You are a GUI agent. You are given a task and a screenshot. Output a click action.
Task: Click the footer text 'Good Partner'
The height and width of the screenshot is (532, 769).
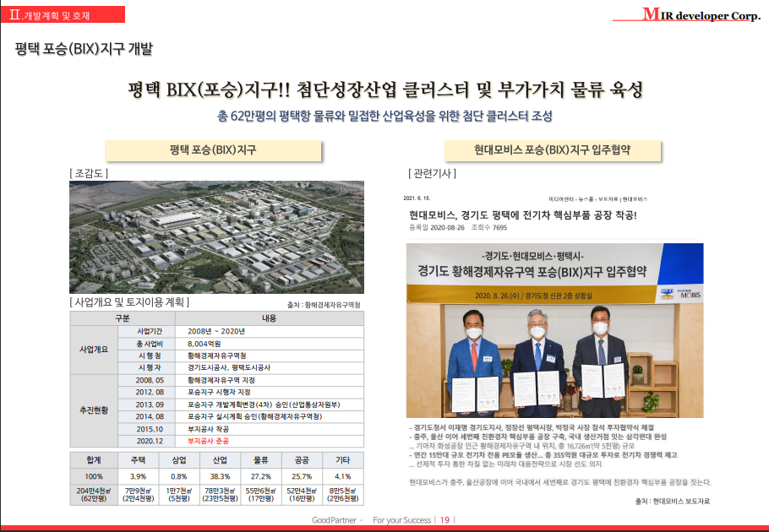coord(334,520)
